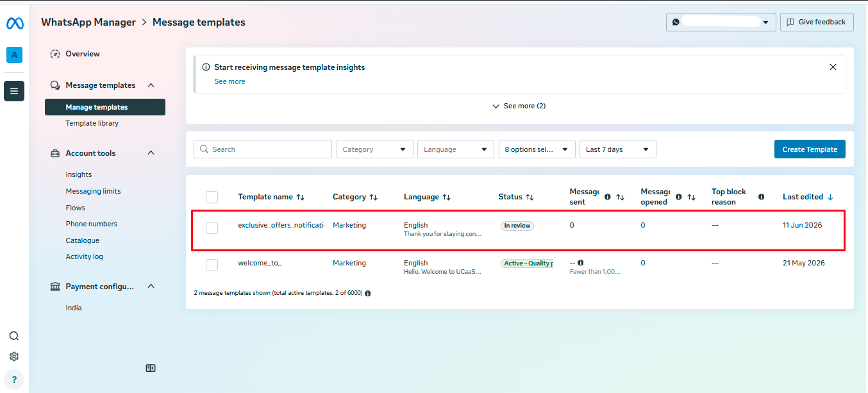Sort by Last edited arrow
The width and height of the screenshot is (868, 393).
[x=831, y=197]
